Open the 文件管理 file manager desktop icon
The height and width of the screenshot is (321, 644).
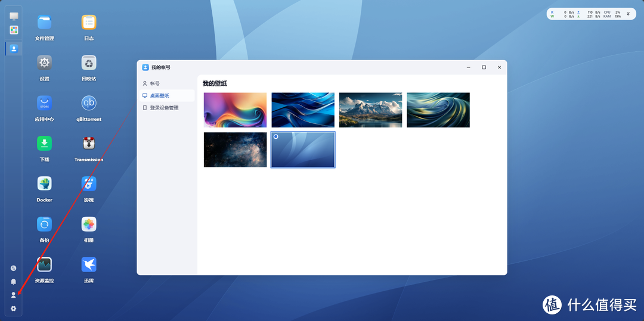44,23
